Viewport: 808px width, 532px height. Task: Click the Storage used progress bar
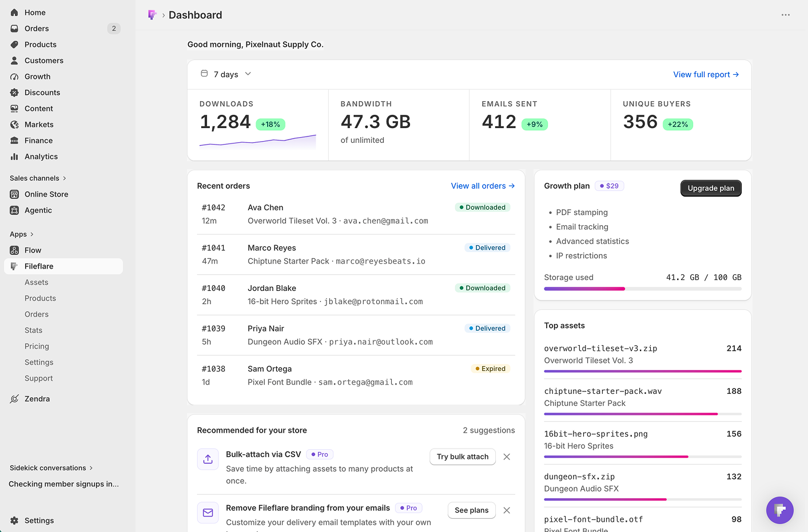[x=643, y=289]
